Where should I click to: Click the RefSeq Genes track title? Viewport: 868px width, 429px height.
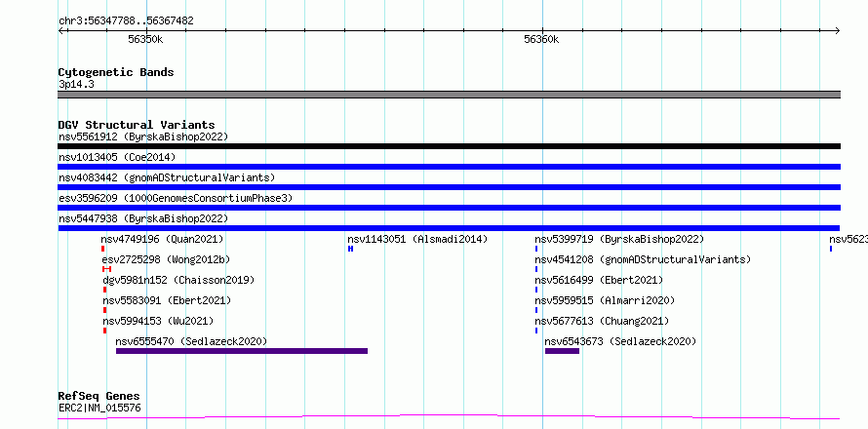coord(99,396)
